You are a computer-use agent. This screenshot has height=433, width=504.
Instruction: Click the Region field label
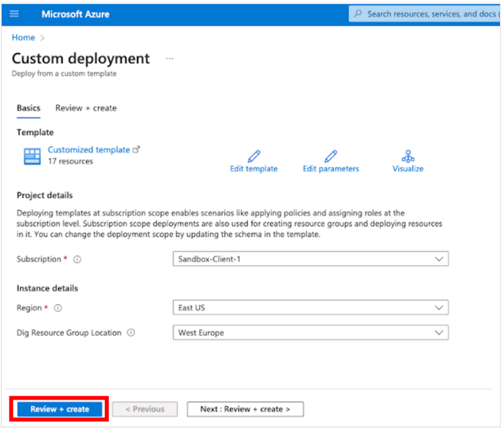(30, 307)
